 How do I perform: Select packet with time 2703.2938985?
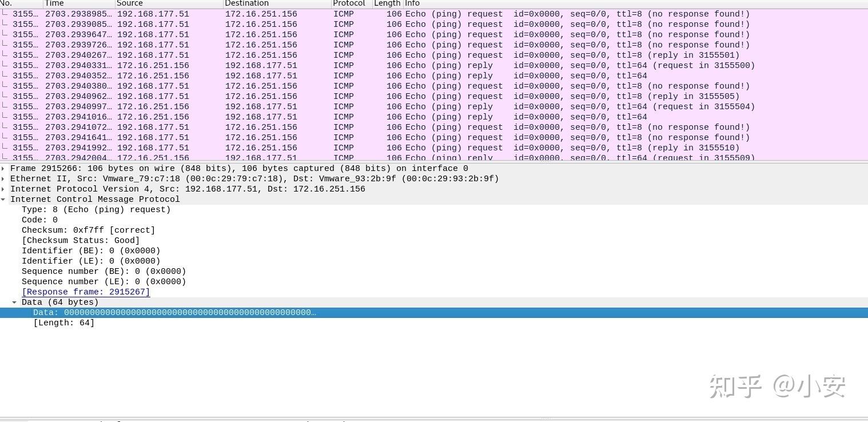click(434, 14)
